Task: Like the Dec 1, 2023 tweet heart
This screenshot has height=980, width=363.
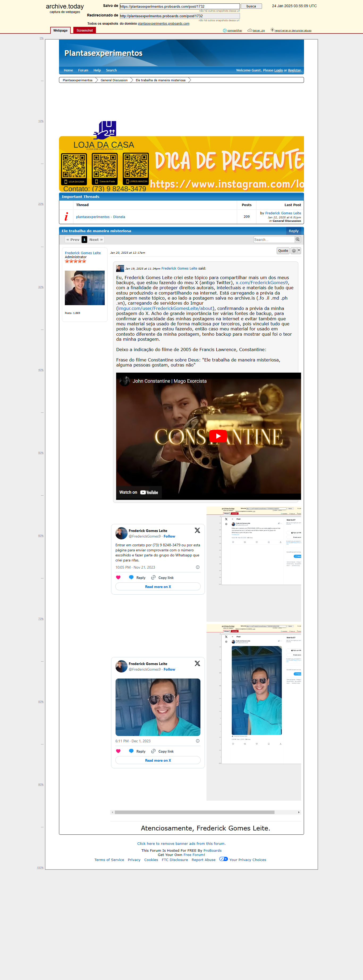Action: coord(118,751)
